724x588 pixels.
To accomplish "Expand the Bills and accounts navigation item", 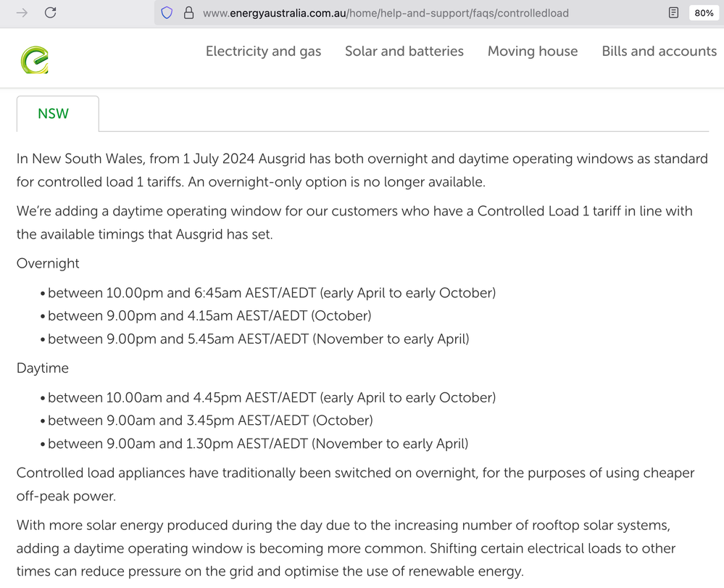I will coord(659,51).
